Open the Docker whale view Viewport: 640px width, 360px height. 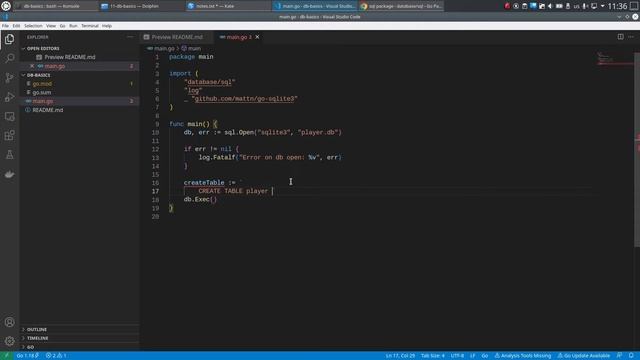(9, 174)
